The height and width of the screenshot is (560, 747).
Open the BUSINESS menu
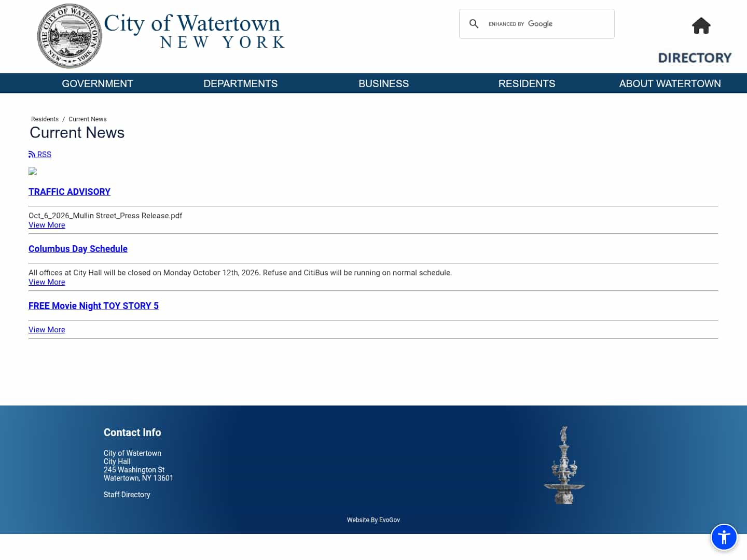point(384,83)
